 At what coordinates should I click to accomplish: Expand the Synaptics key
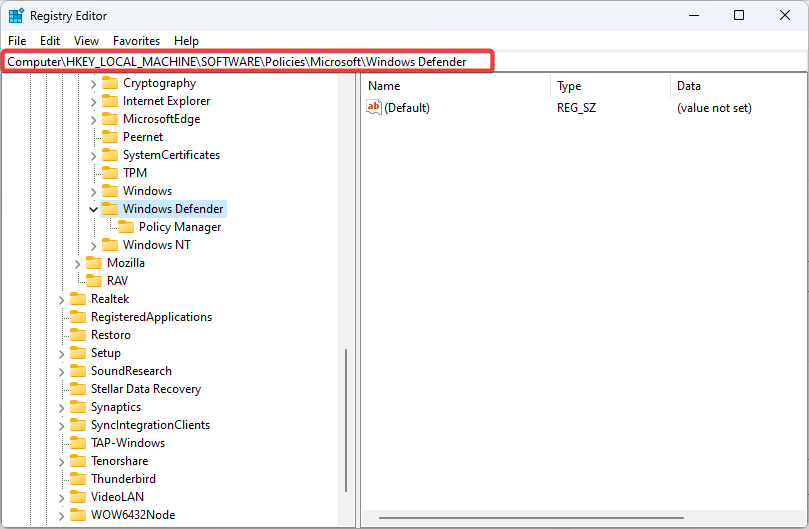click(61, 408)
